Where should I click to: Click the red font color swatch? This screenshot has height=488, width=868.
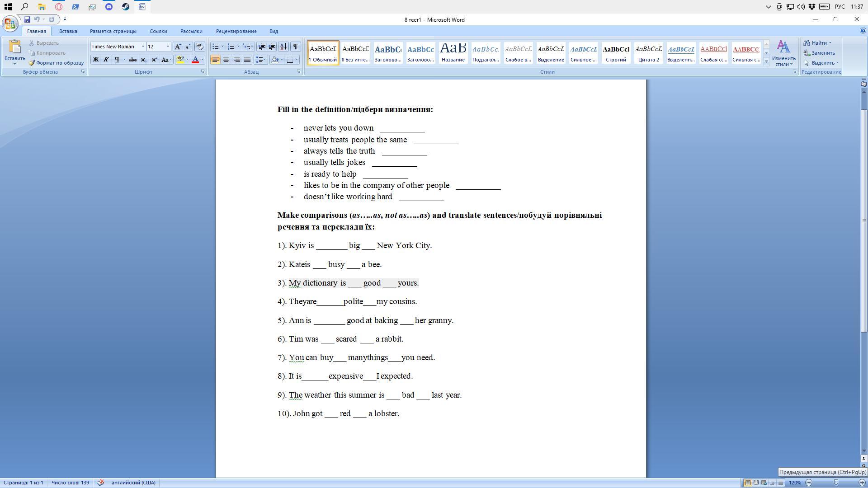pos(195,60)
